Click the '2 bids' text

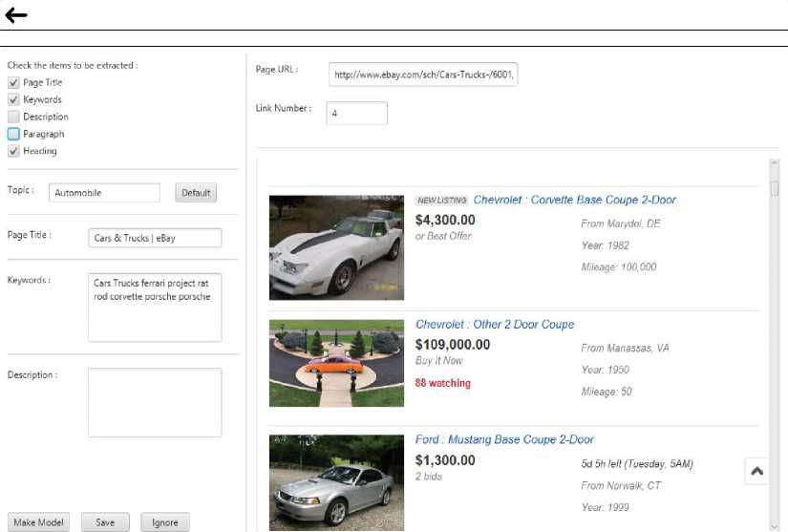coord(429,477)
